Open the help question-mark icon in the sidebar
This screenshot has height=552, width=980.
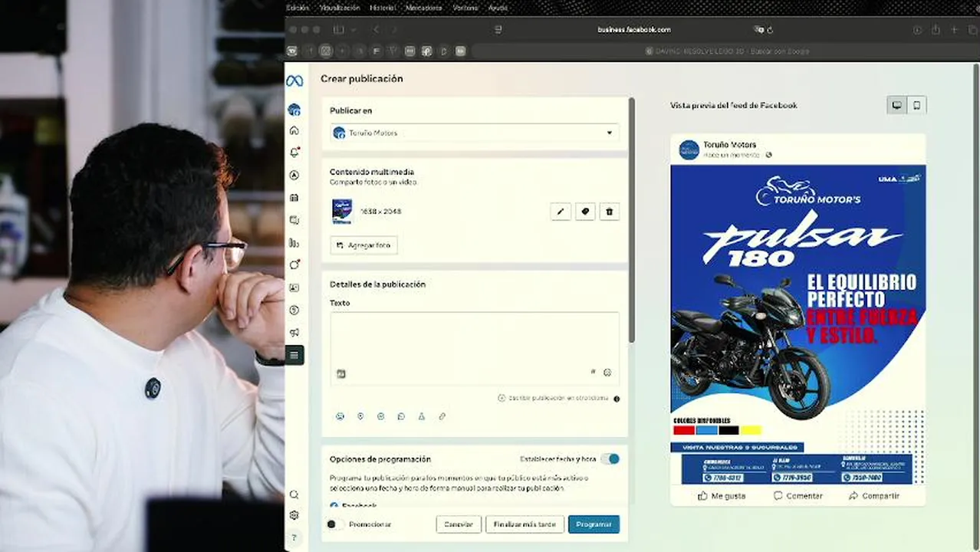tap(294, 537)
